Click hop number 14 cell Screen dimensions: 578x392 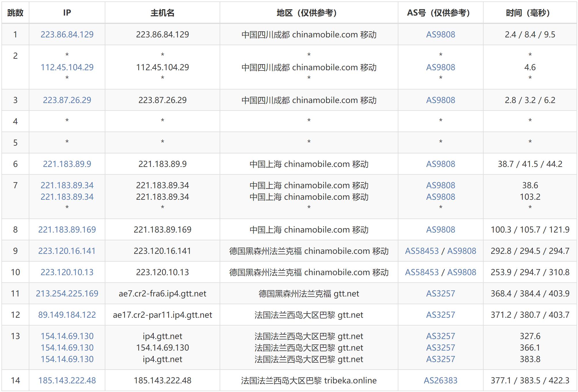(15, 380)
